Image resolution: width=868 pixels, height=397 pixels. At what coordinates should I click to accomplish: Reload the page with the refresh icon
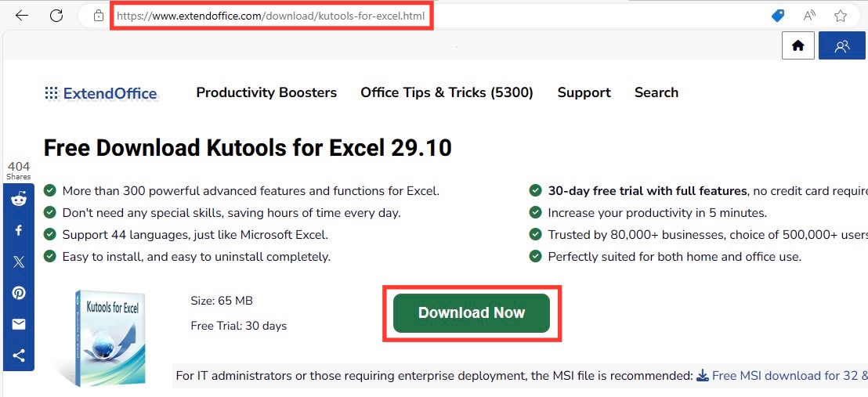pyautogui.click(x=56, y=16)
